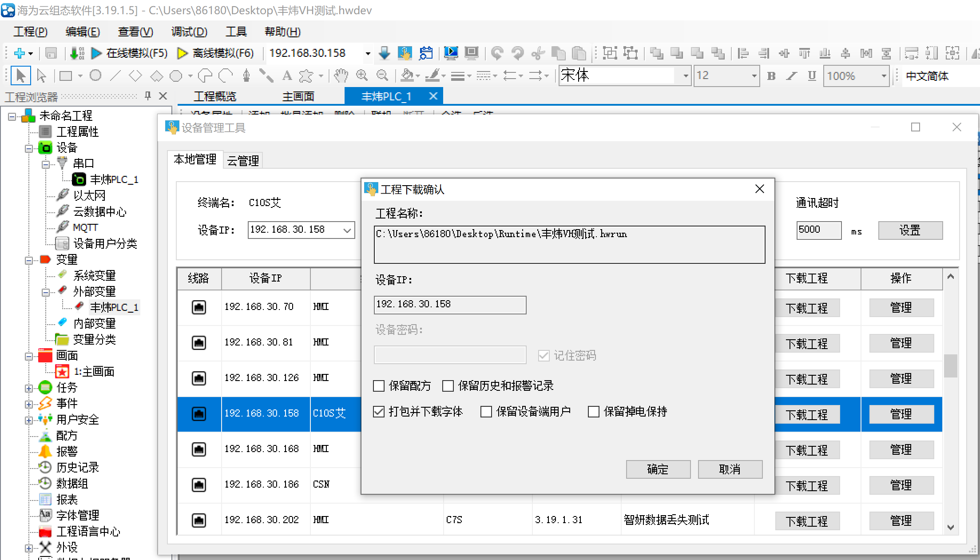Viewport: 980px width, 560px height.
Task: Toggle the 记住密码 checkbox
Action: click(x=544, y=356)
